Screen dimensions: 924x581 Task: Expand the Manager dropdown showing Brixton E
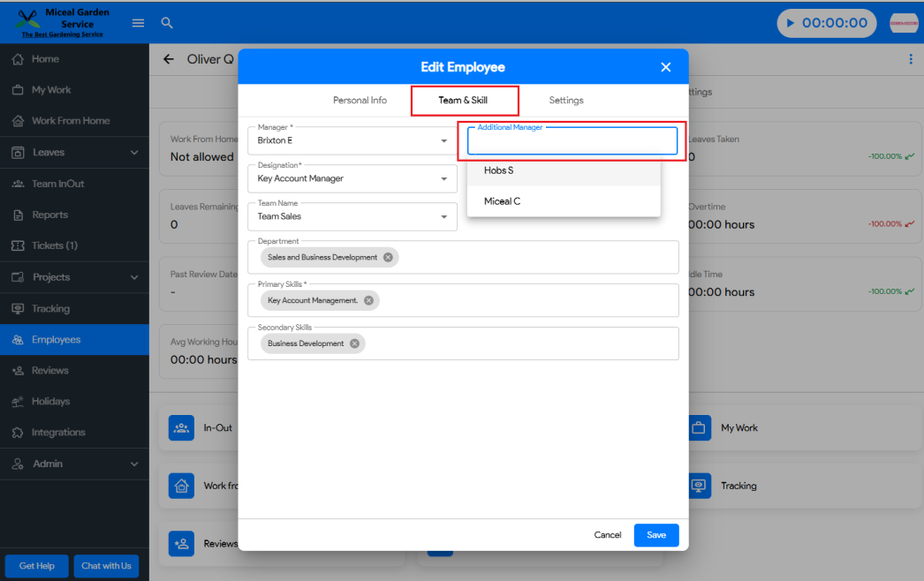(x=443, y=141)
